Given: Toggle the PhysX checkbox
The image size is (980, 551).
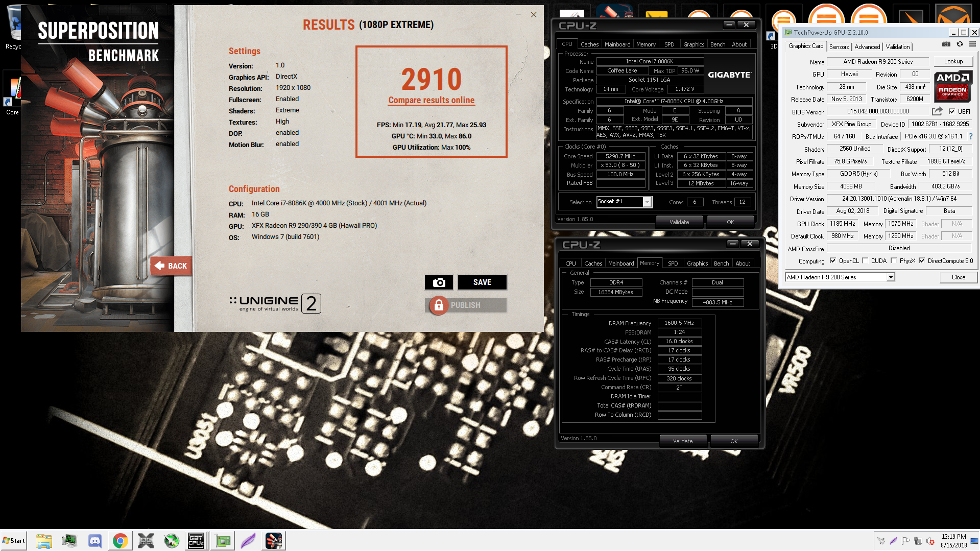Looking at the screenshot, I should pos(894,261).
